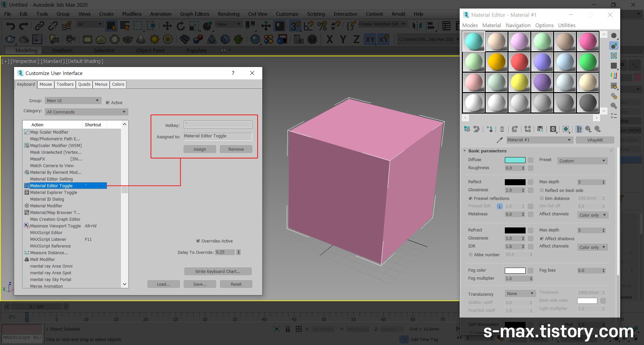The image size is (644, 345).
Task: Click Redo arrow in main toolbar
Action: (24, 25)
